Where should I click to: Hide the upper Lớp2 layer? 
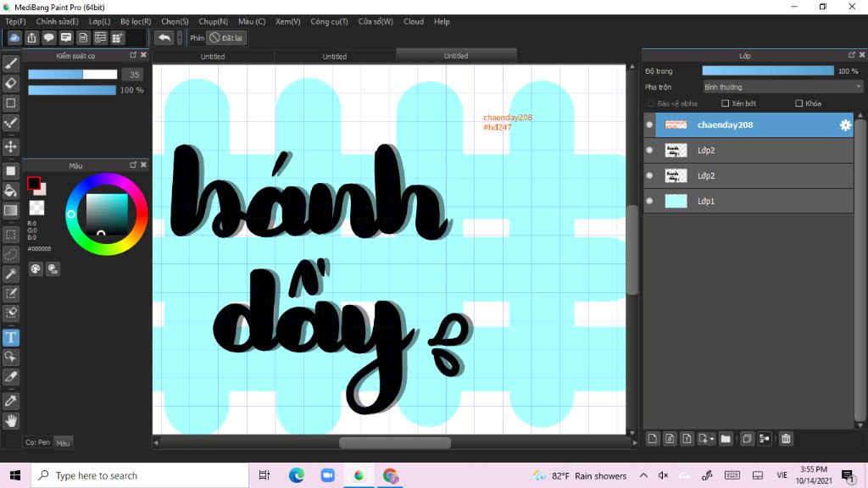coord(649,150)
